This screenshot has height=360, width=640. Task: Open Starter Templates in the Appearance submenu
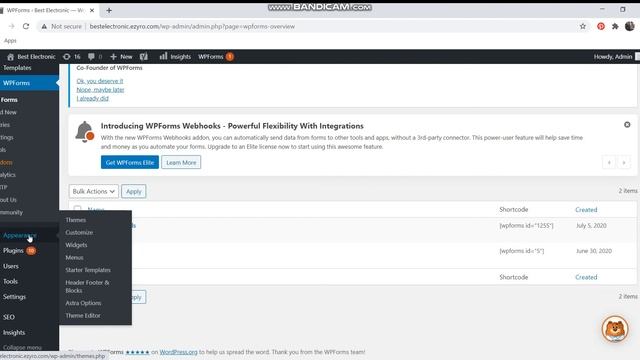pyautogui.click(x=88, y=270)
